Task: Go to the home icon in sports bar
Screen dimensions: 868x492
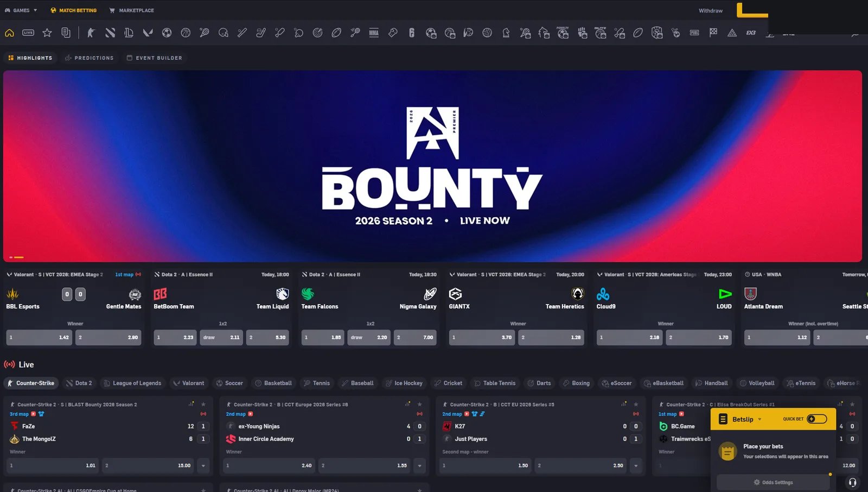Action: point(9,33)
